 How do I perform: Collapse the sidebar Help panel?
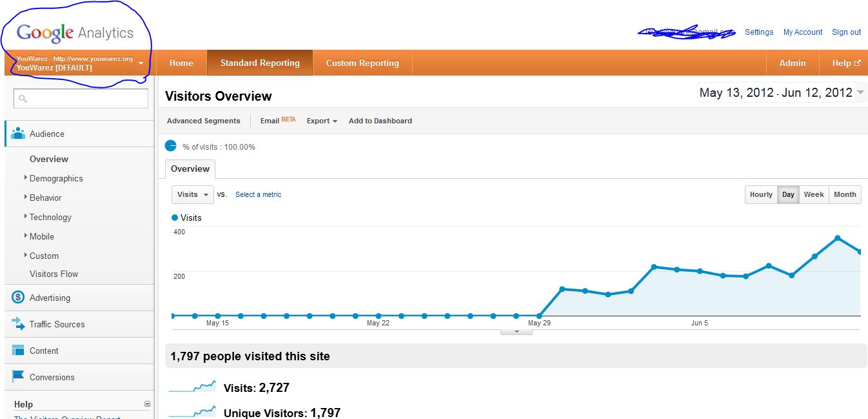[147, 404]
